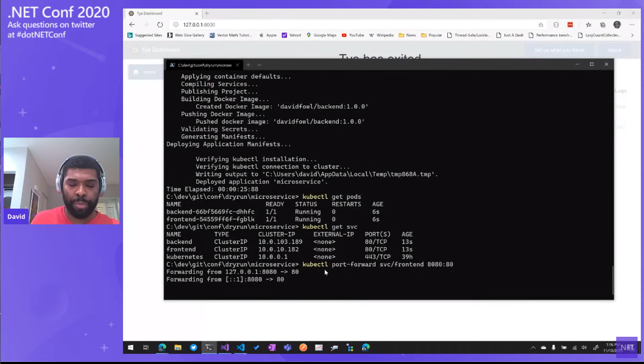
Task: Click the terminal window scrollbar
Action: 612,280
